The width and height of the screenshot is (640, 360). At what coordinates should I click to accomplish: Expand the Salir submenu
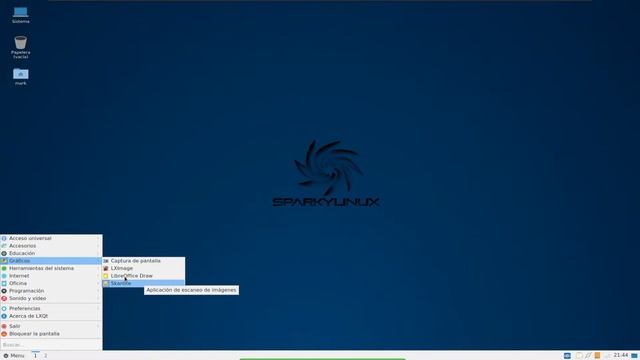click(x=51, y=326)
